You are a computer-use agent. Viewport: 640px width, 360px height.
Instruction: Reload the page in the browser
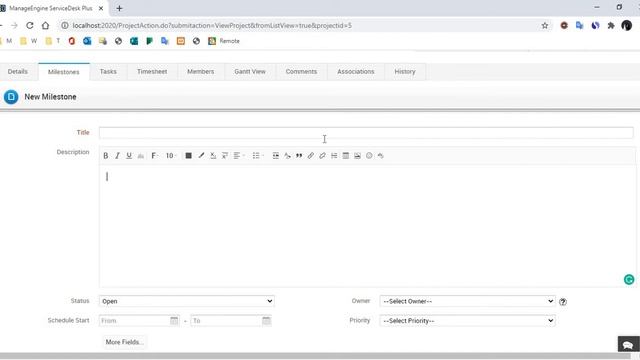pyautogui.click(x=30, y=25)
